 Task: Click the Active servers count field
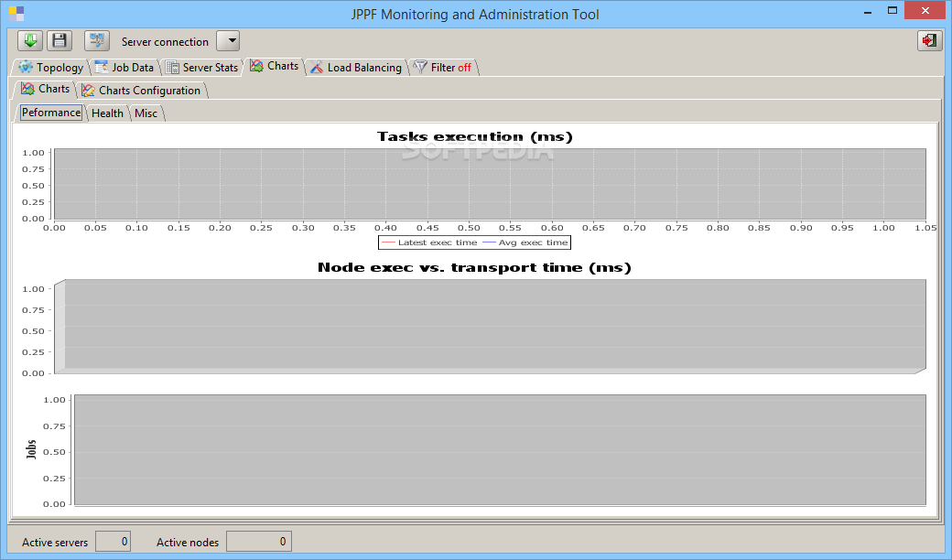tap(113, 542)
